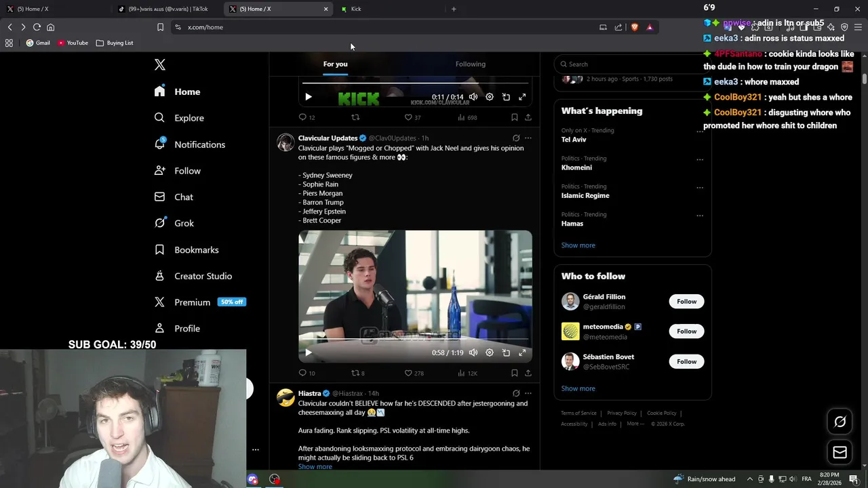Open Creator Studio in the sidebar

click(193, 276)
